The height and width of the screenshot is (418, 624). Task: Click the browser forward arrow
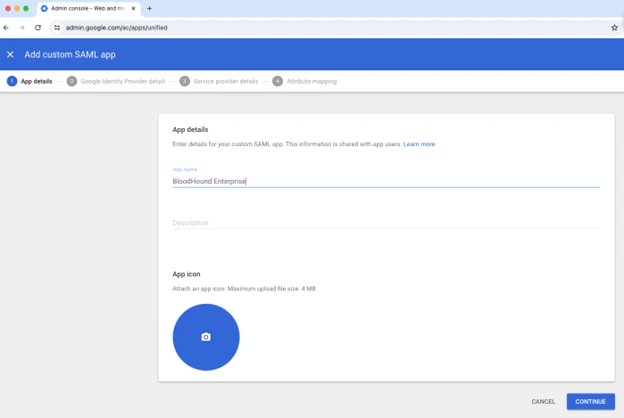click(x=22, y=27)
